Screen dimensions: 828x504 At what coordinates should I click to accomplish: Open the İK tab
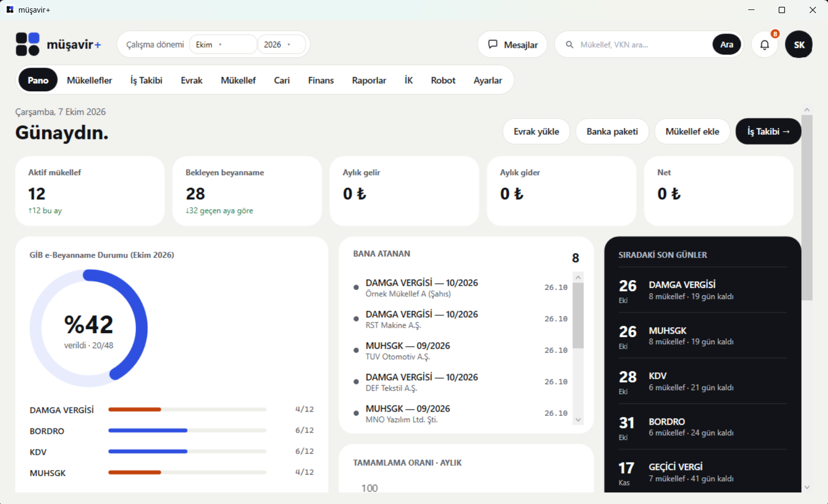[409, 80]
